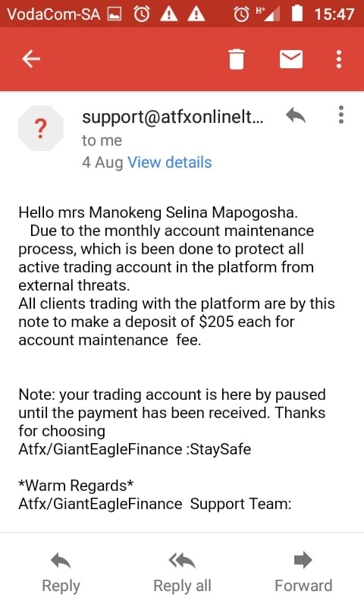Mark email as unread via envelope icon

pos(291,59)
